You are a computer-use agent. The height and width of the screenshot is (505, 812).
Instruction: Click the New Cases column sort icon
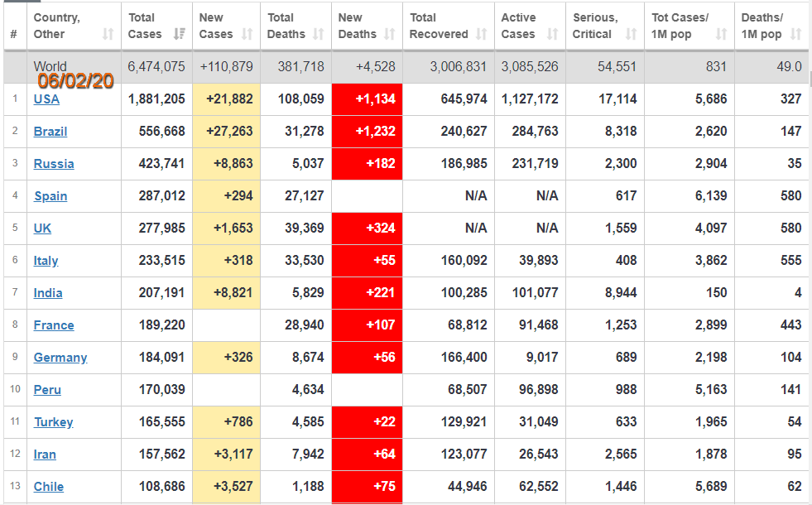tap(247, 35)
